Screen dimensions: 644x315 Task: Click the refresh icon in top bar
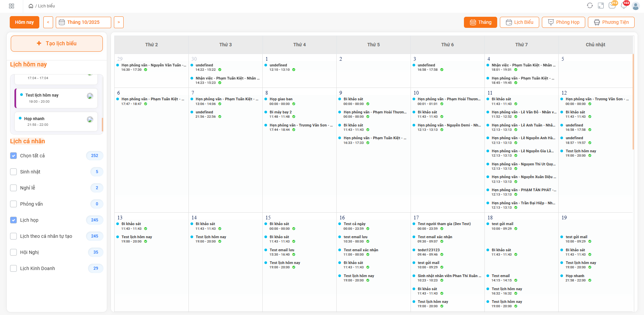pos(590,6)
